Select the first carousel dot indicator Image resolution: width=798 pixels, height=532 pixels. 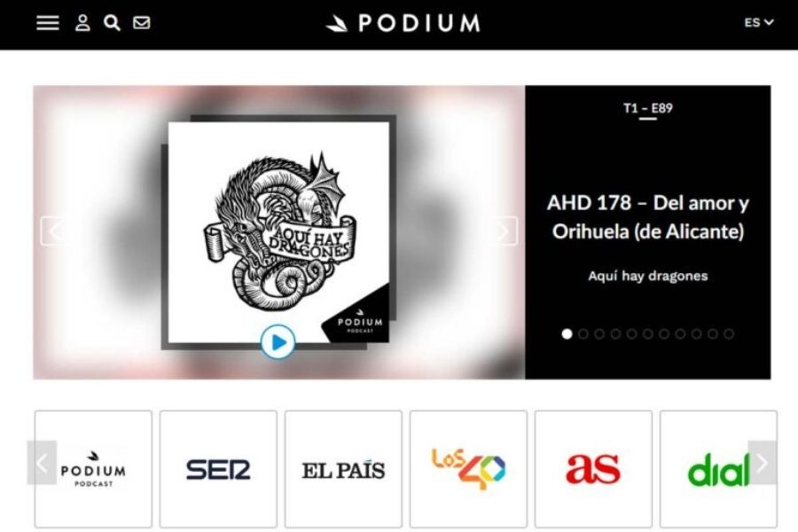(567, 334)
